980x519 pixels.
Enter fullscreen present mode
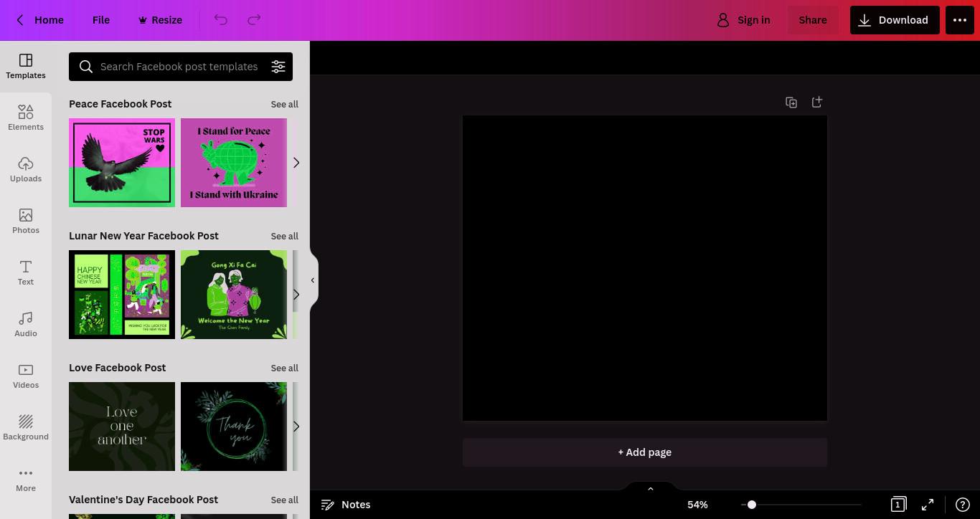[928, 505]
